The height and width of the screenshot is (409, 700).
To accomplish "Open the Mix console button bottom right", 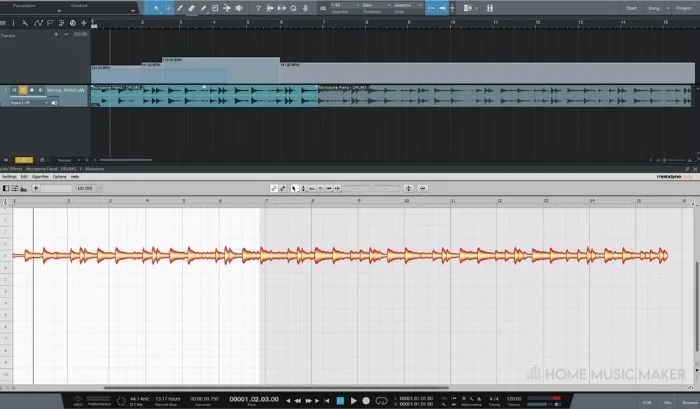I will pos(668,403).
